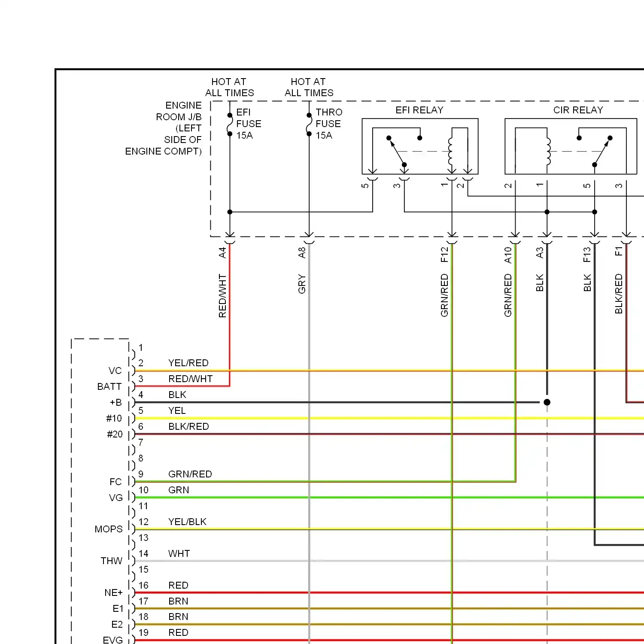Click the vertical RED/WHT wire label
644x644 pixels.
pos(222,296)
